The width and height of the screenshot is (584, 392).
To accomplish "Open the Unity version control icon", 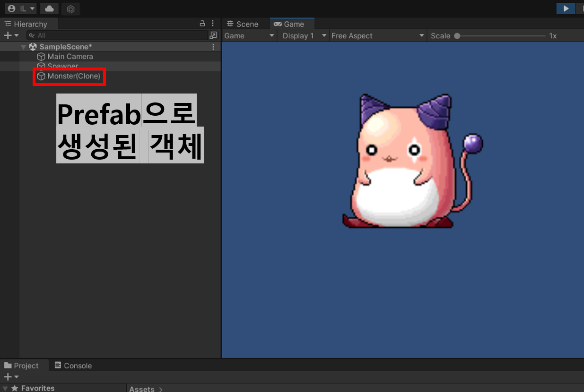I will 70,9.
